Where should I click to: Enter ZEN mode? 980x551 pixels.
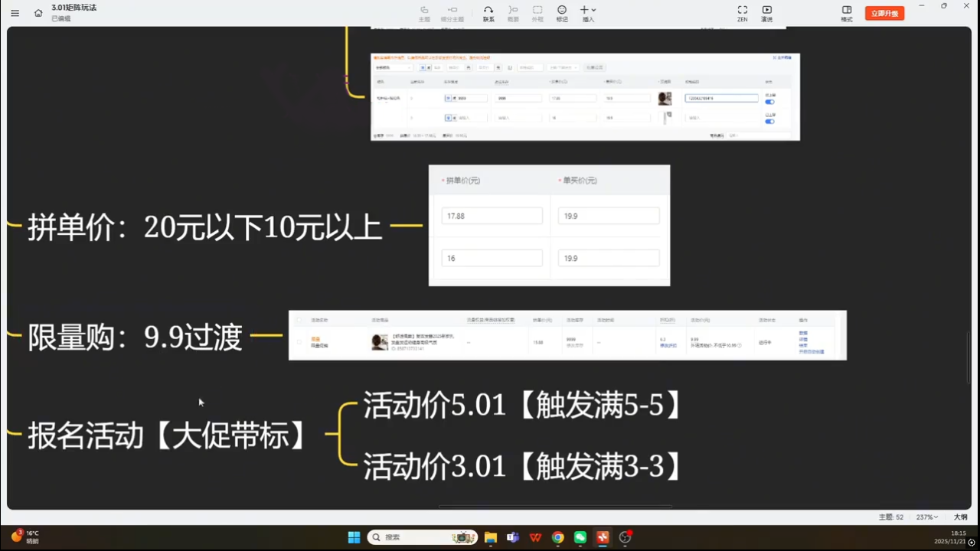click(x=742, y=13)
